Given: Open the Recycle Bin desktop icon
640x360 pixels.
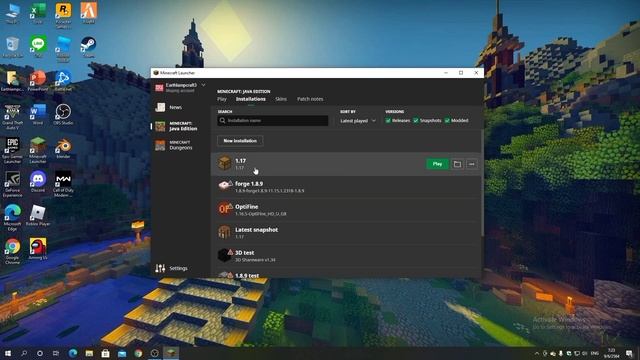Looking at the screenshot, I should (x=12, y=47).
